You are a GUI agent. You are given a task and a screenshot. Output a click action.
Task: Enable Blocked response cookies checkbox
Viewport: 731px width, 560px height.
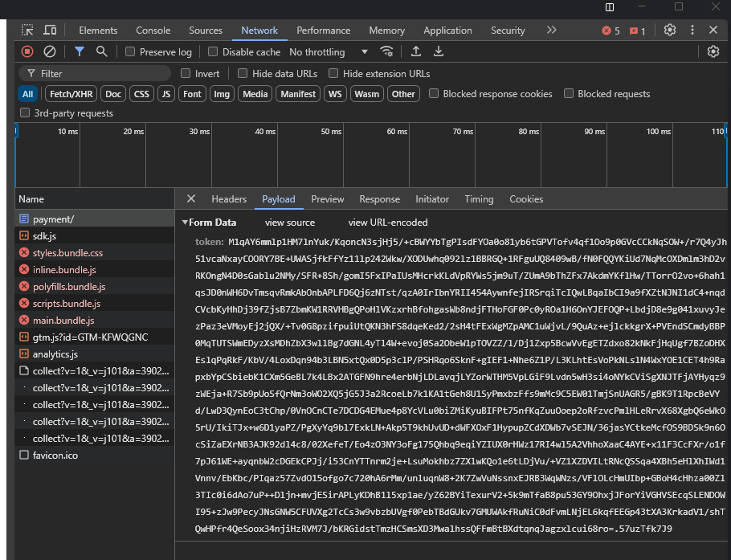coord(434,94)
